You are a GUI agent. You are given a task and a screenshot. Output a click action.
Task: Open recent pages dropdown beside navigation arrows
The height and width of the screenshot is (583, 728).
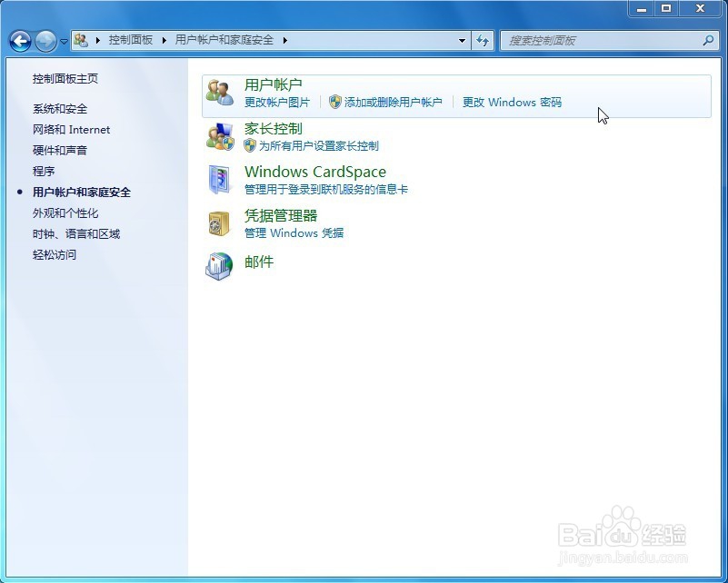tap(62, 41)
